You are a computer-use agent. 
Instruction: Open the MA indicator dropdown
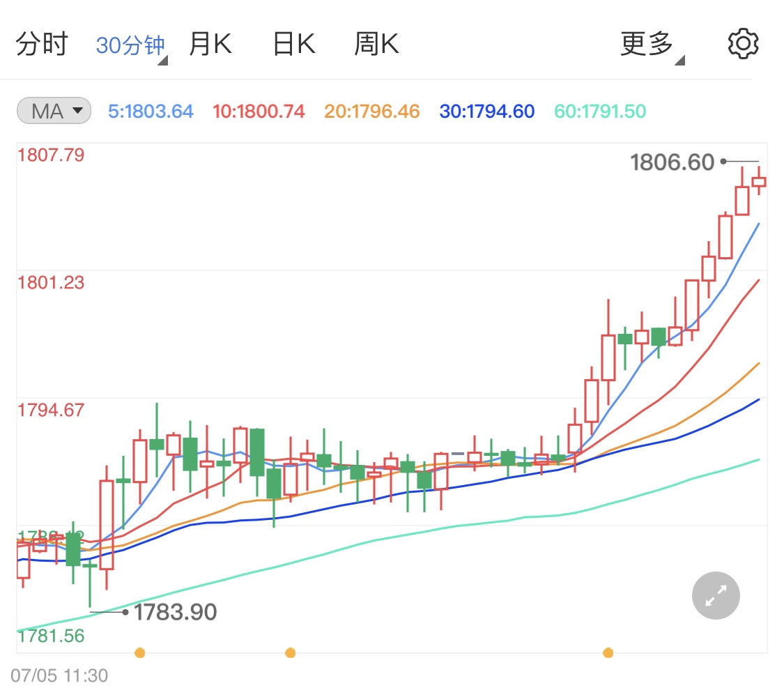[54, 111]
